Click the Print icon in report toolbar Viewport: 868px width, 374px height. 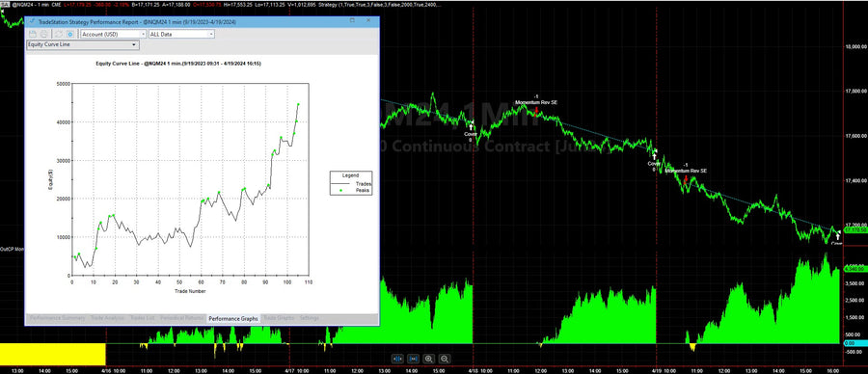pos(43,34)
